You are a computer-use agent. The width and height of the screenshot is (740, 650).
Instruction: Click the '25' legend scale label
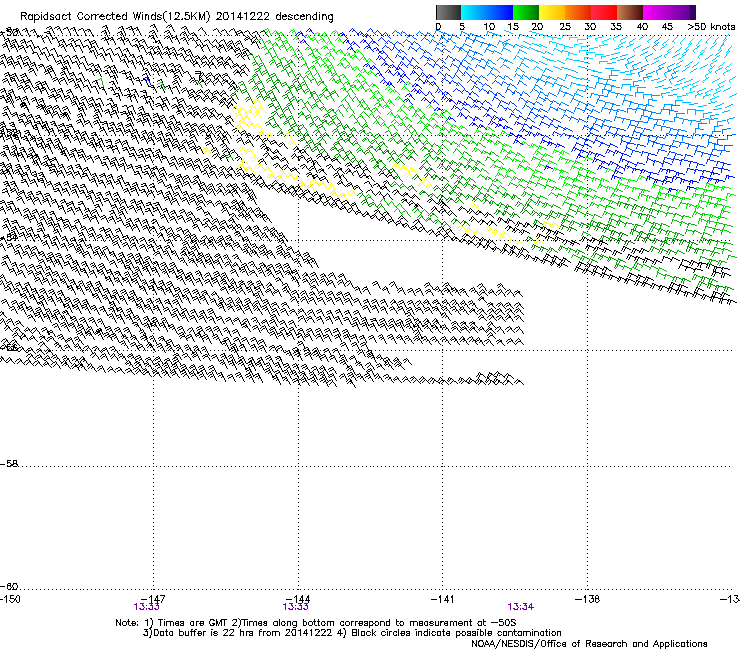pos(565,27)
